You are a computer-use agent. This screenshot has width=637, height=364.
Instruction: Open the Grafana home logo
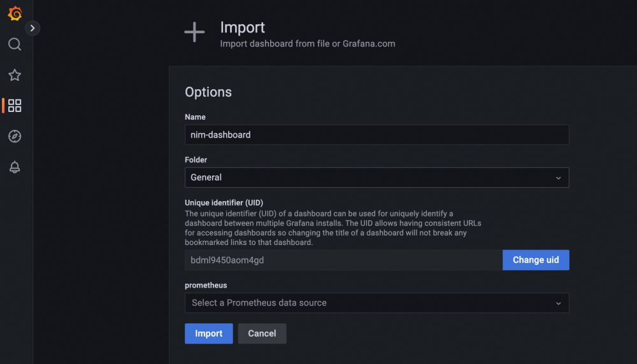(15, 13)
